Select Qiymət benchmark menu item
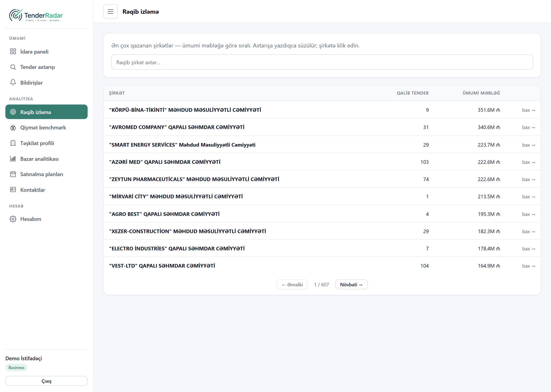The height and width of the screenshot is (392, 551). pos(46,128)
